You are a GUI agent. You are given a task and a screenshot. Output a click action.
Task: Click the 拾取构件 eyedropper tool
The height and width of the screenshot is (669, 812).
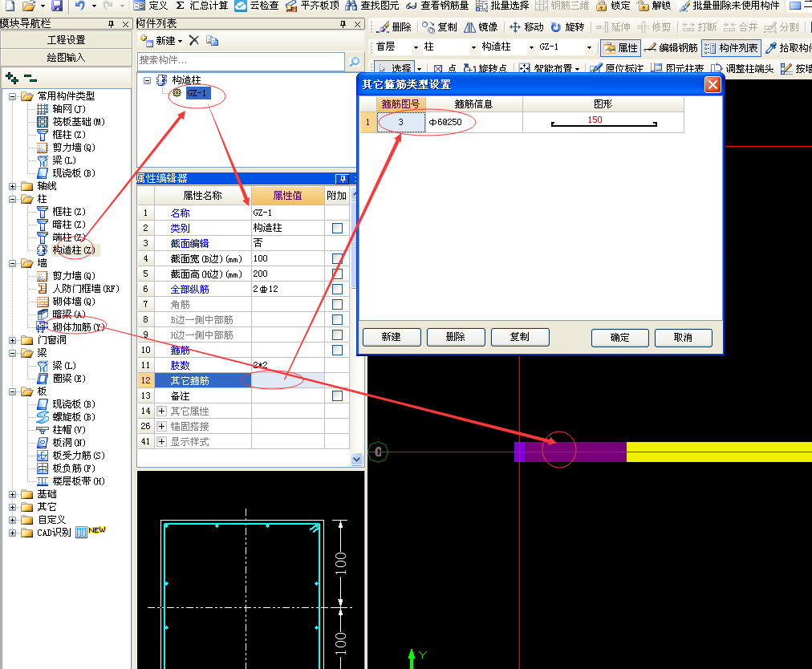click(788, 47)
